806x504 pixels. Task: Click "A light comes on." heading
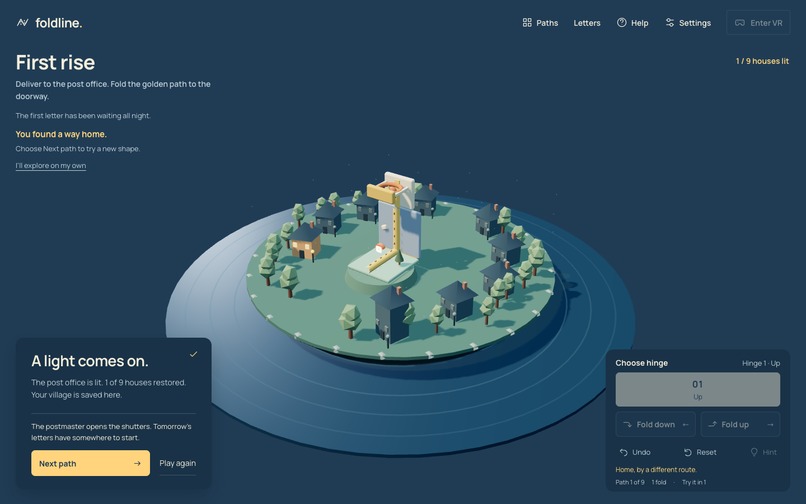tap(90, 361)
